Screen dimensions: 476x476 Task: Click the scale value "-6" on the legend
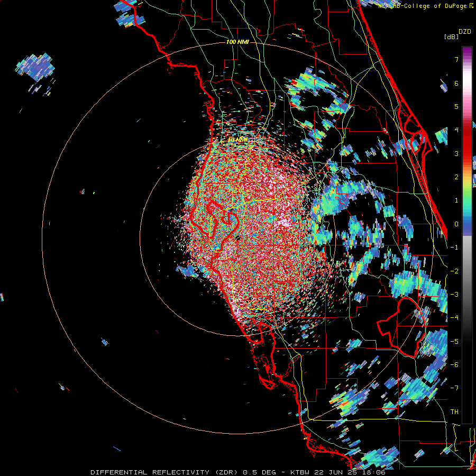454,364
